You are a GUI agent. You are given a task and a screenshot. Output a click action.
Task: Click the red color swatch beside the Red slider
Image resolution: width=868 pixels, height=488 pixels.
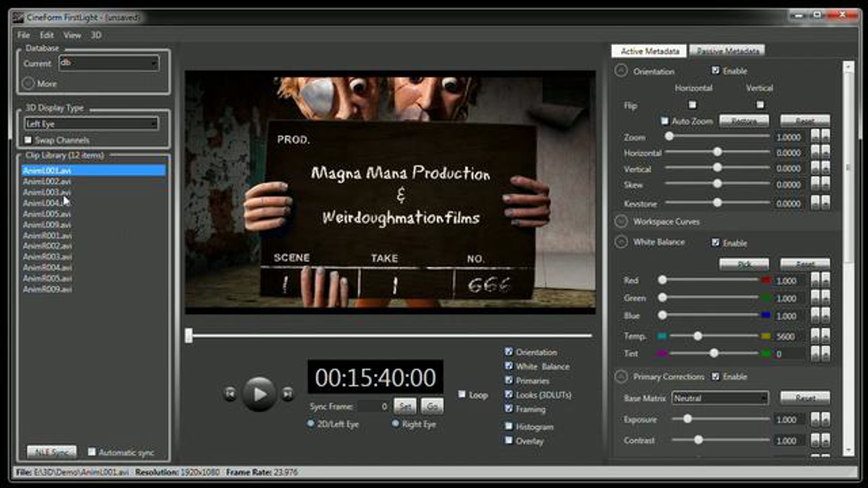766,280
